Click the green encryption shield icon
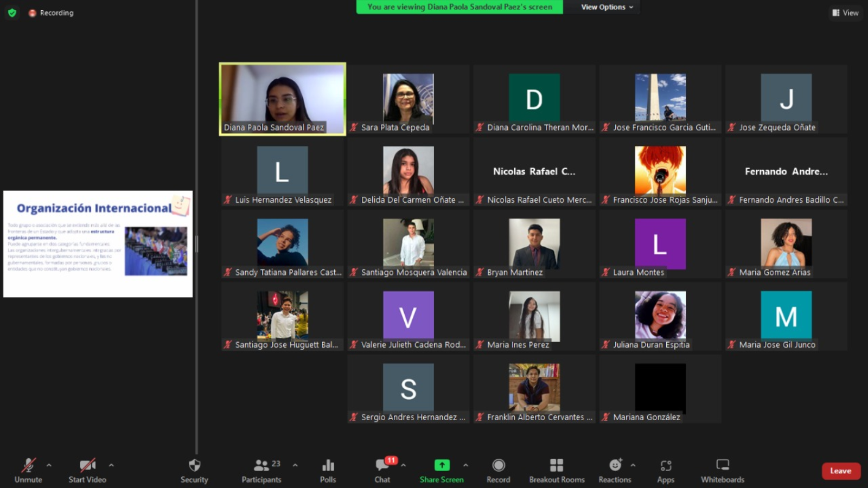This screenshot has height=488, width=868. click(x=12, y=12)
